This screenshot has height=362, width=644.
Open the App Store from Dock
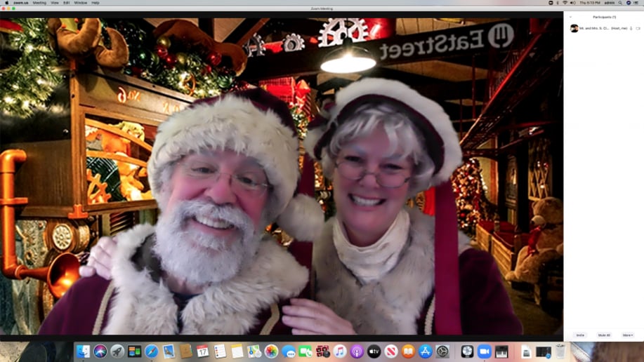pyautogui.click(x=425, y=351)
